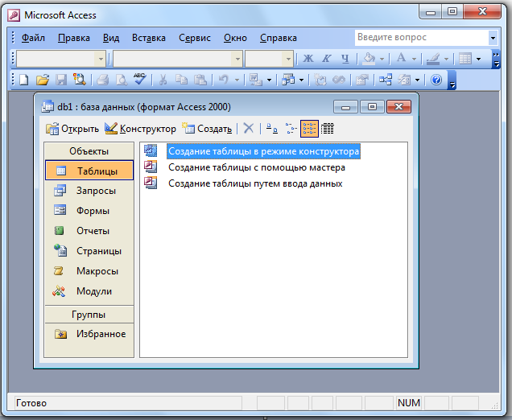512x420 pixels.
Task: Click the Группы header bar
Action: pyautogui.click(x=89, y=315)
